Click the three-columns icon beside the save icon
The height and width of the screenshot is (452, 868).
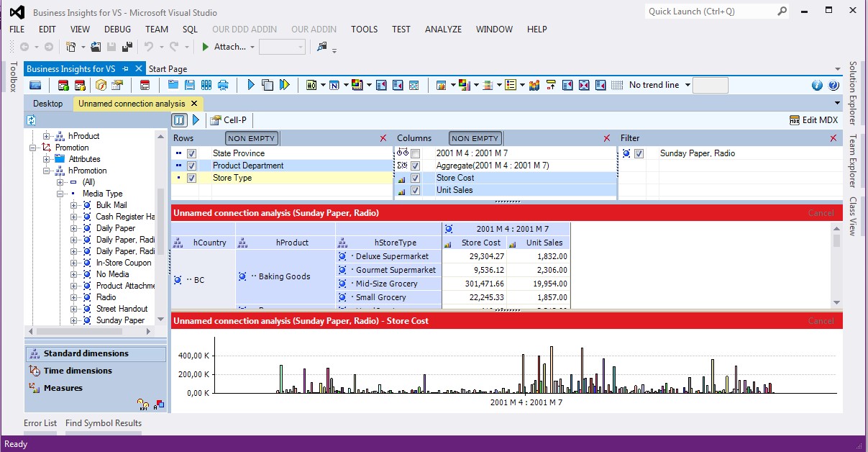click(x=206, y=85)
